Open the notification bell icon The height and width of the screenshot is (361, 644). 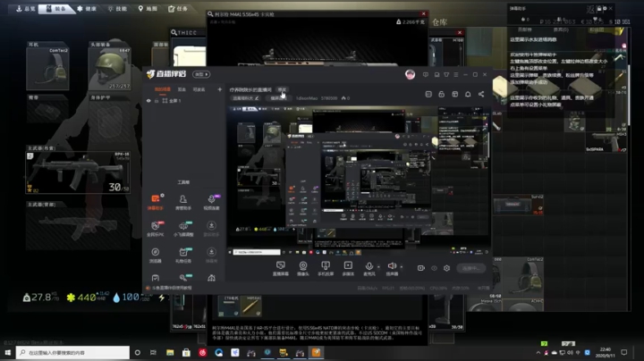point(468,95)
